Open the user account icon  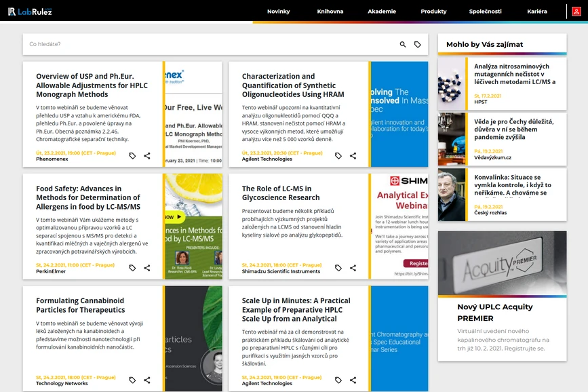[x=576, y=12]
